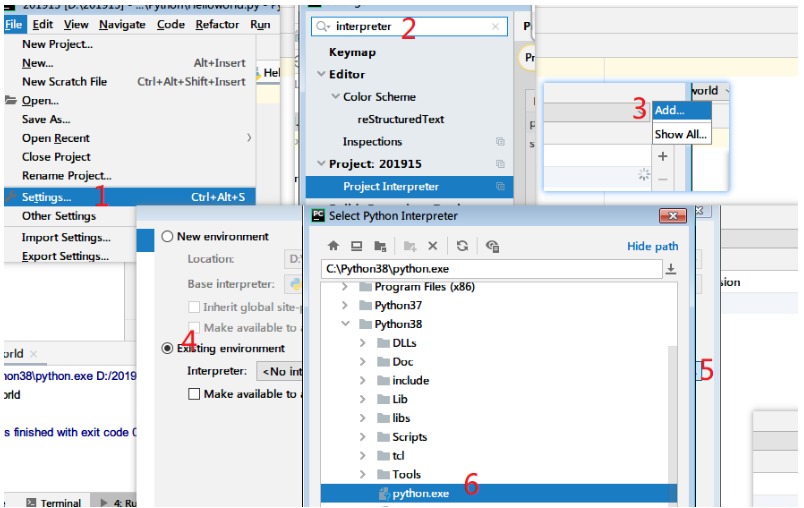The height and width of the screenshot is (508, 804).
Task: Choose Settings... from the File menu
Action: [130, 197]
